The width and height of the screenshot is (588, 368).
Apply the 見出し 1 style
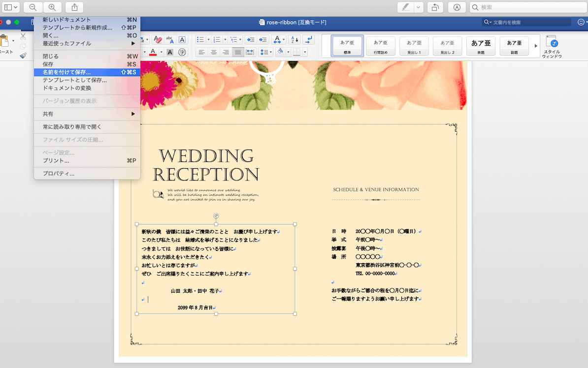(414, 46)
